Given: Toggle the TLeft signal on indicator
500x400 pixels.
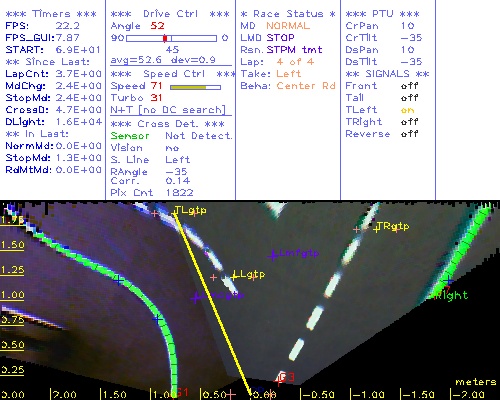Looking at the screenshot, I should (x=407, y=110).
